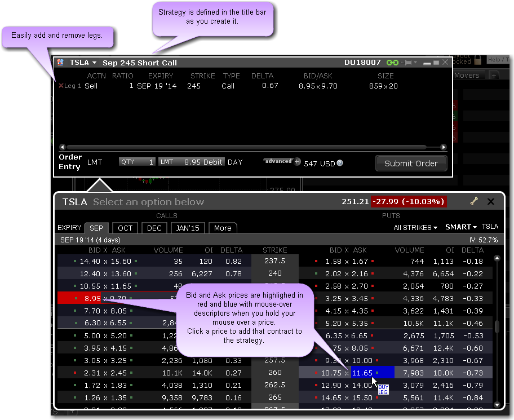Open the ALL STRIKES dropdown

tap(415, 228)
